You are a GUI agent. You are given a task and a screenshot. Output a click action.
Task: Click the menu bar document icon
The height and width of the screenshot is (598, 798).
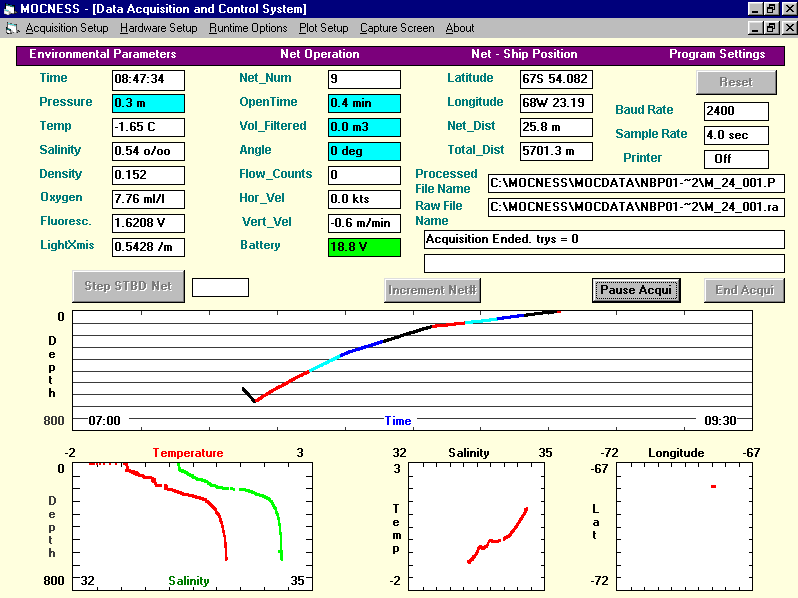pos(12,29)
